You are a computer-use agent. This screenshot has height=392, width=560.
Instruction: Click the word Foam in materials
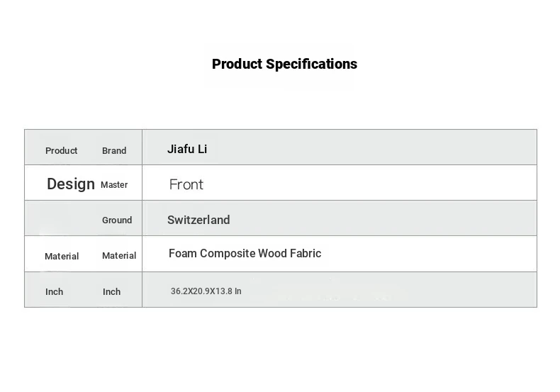point(182,254)
